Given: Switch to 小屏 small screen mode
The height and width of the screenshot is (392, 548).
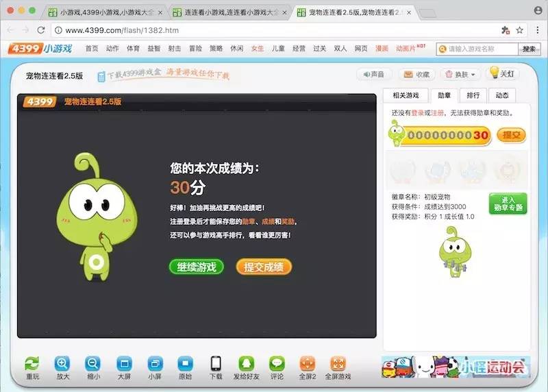Looking at the screenshot, I should click(155, 364).
